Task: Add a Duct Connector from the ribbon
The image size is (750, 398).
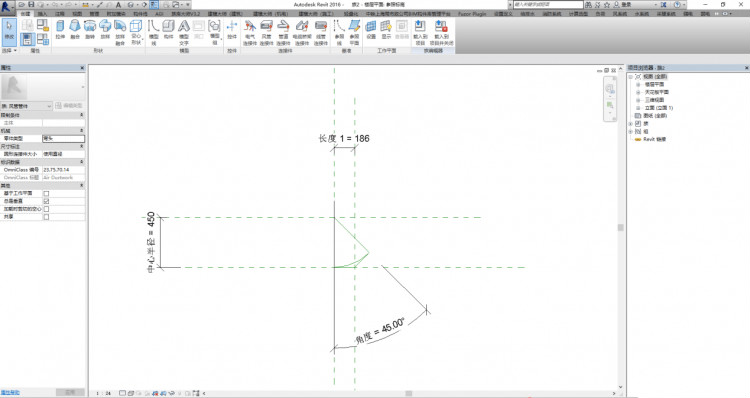Action: click(266, 32)
